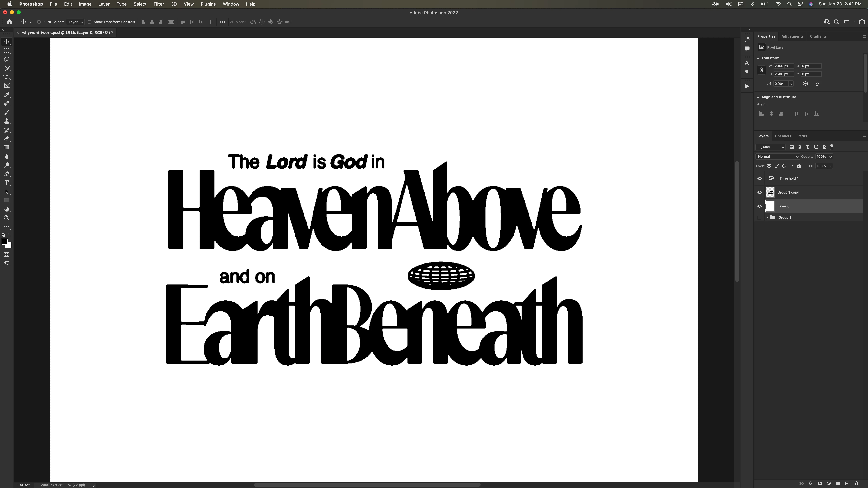Select the Lasso tool
This screenshot has width=868, height=488.
point(7,60)
